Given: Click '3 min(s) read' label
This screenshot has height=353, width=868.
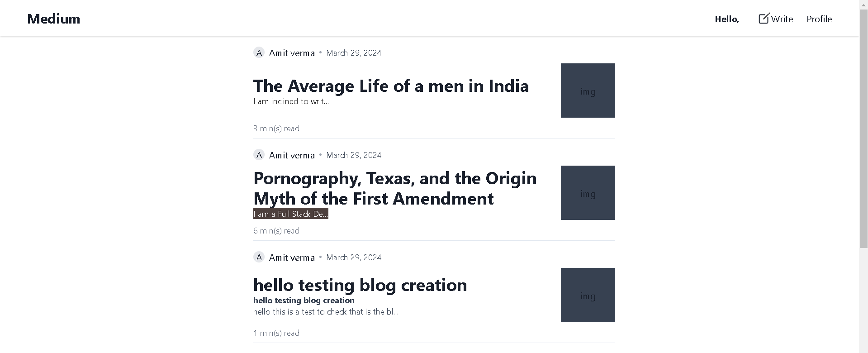Looking at the screenshot, I should 276,129.
